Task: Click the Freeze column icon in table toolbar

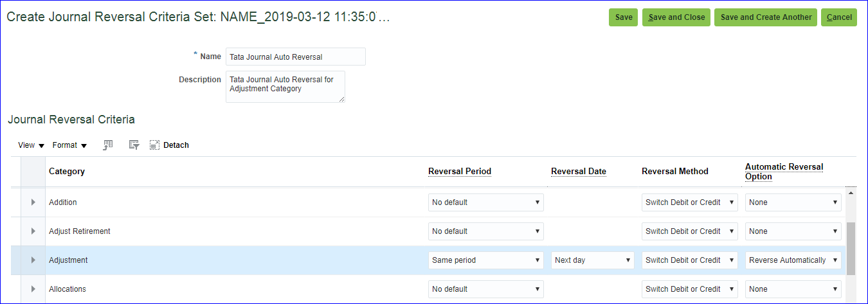Action: coord(108,145)
